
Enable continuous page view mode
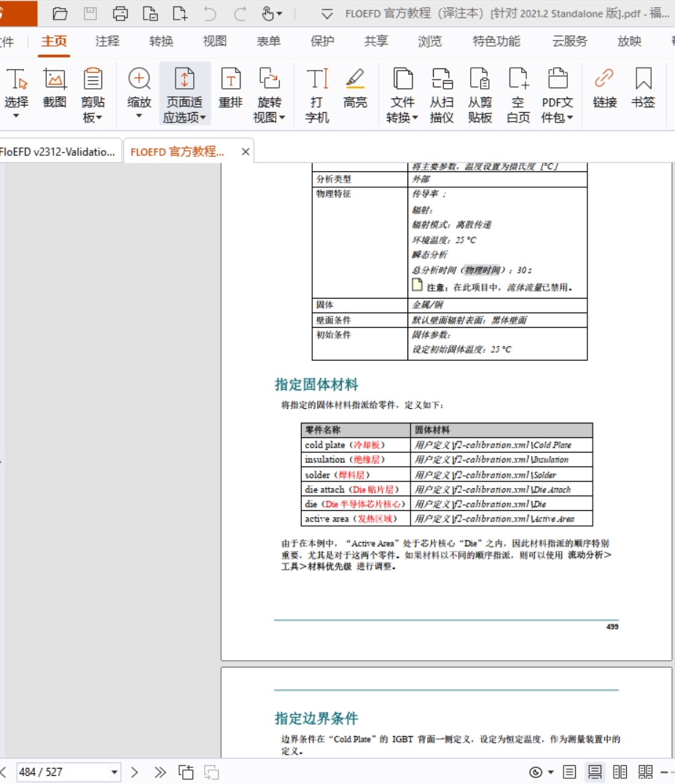(x=595, y=772)
